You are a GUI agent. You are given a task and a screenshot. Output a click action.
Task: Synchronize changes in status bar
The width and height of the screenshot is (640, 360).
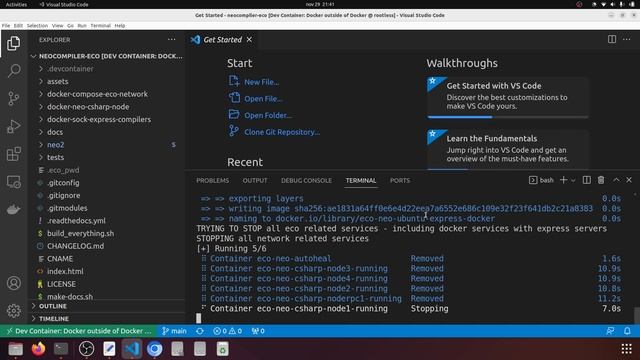click(x=200, y=331)
